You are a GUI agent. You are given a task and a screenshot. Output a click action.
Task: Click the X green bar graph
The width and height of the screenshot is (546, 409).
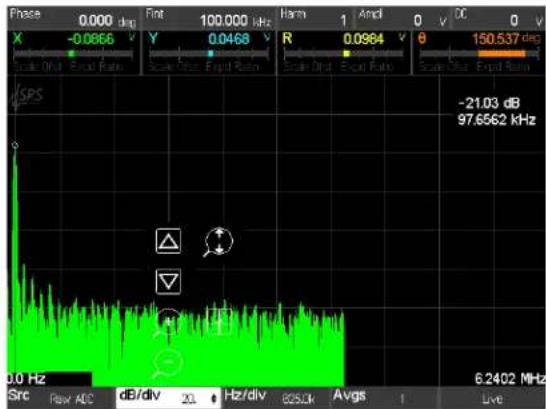point(73,54)
